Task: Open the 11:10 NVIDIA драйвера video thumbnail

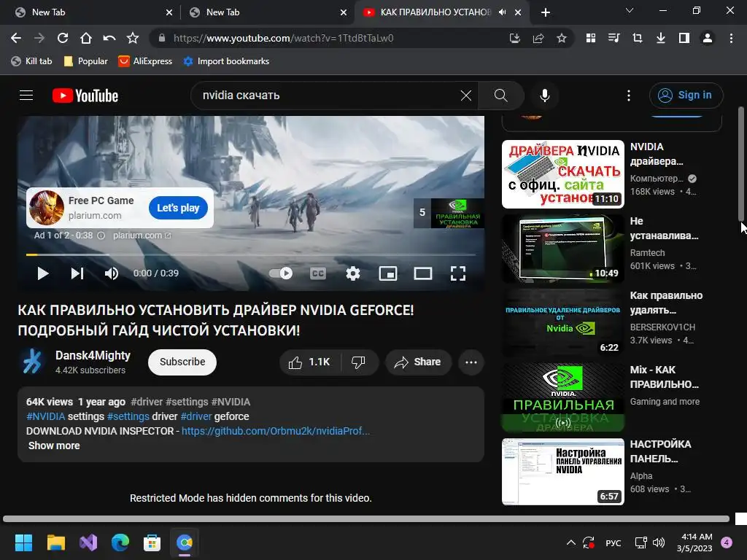Action: click(562, 174)
